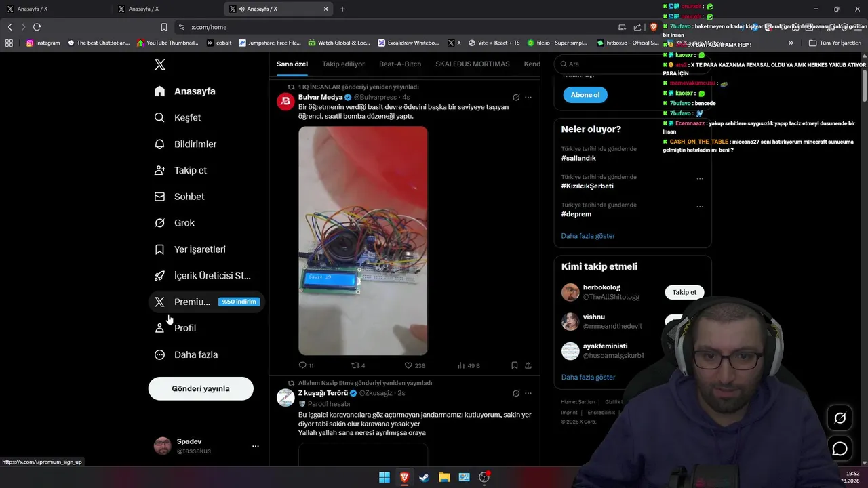The width and height of the screenshot is (868, 488).
Task: Bookmark page icon in address bar
Action: point(163,27)
